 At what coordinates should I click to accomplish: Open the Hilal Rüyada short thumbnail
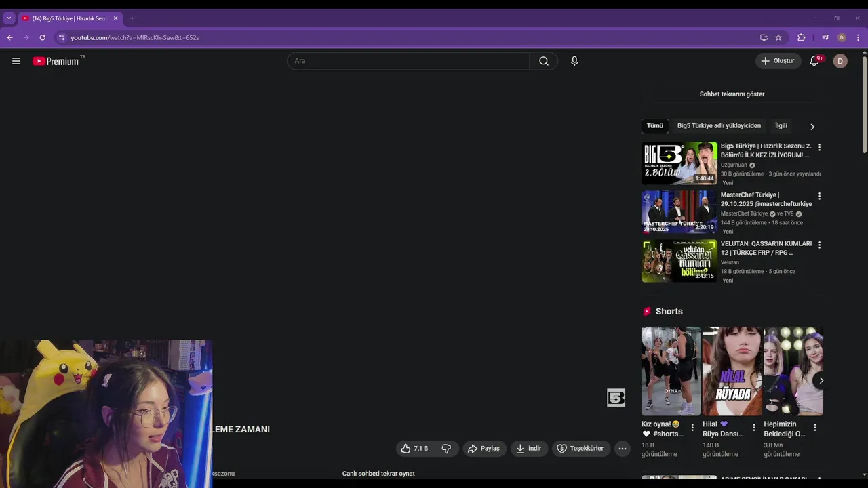[732, 371]
